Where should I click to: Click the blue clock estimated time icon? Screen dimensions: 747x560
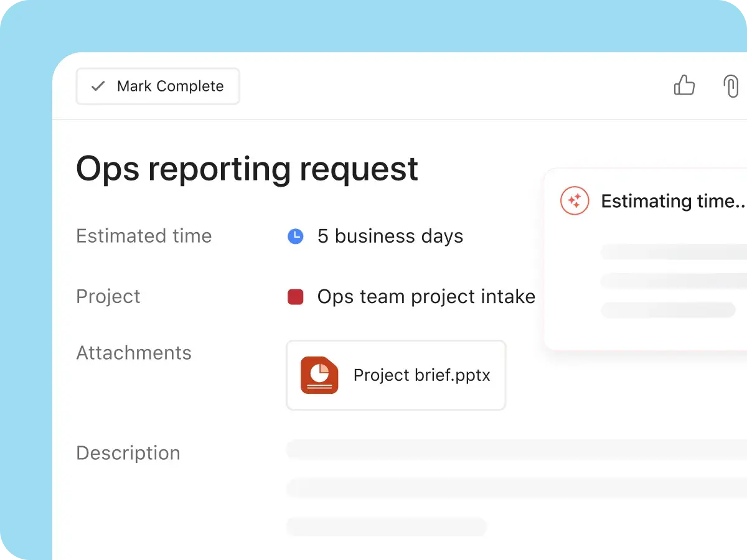(295, 236)
